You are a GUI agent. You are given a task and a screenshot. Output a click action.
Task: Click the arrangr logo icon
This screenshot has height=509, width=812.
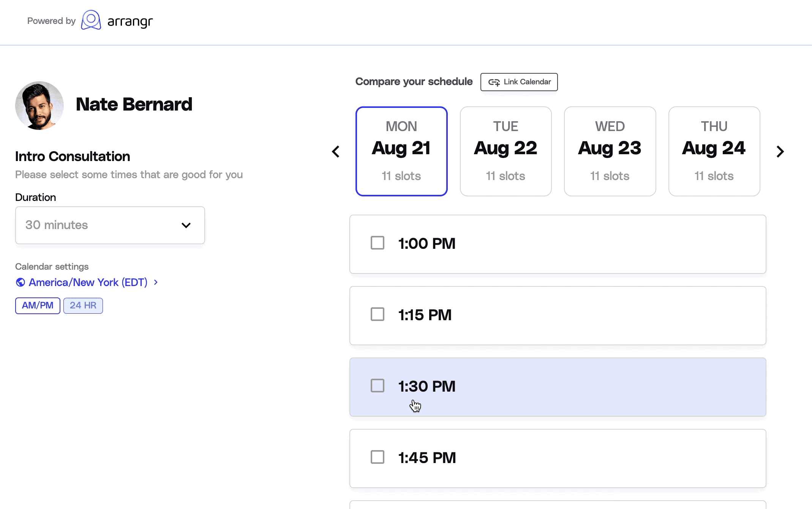click(91, 20)
